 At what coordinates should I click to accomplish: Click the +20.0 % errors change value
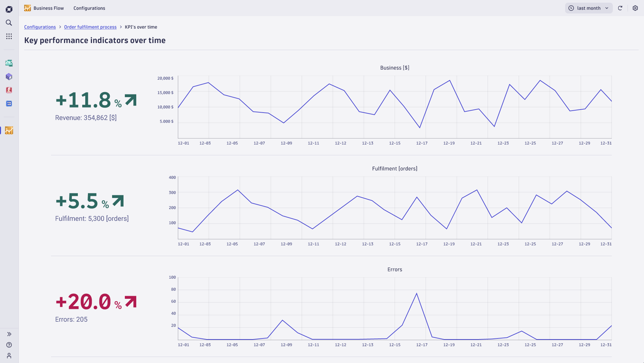click(x=89, y=301)
